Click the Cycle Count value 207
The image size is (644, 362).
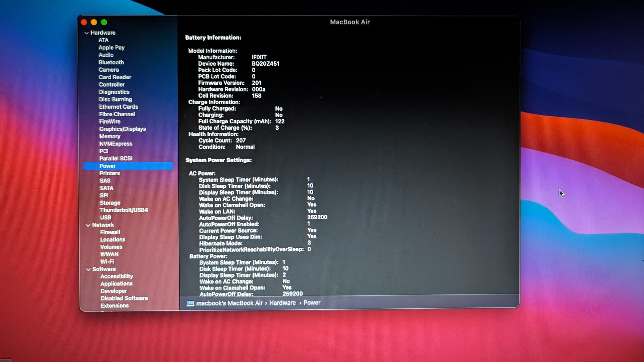(241, 141)
